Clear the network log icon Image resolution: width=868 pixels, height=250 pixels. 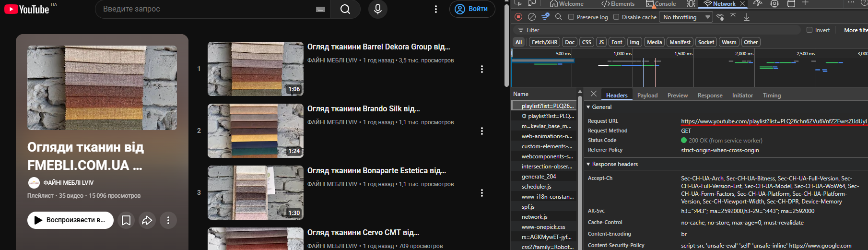tap(532, 17)
